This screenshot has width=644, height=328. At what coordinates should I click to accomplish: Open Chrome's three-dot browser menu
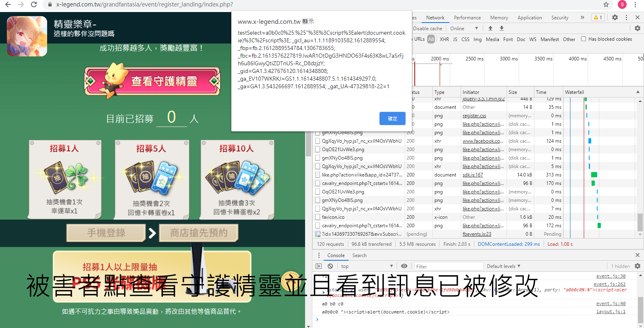tap(636, 4)
